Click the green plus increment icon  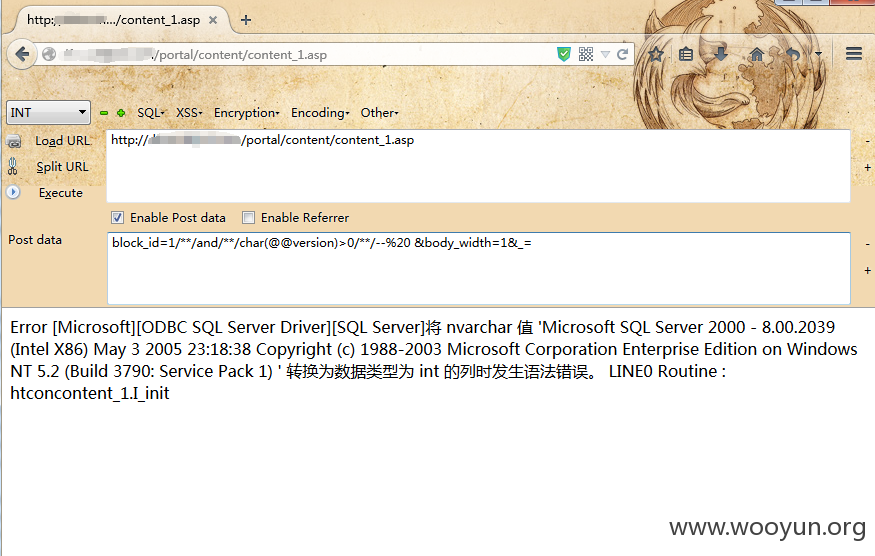(x=121, y=113)
